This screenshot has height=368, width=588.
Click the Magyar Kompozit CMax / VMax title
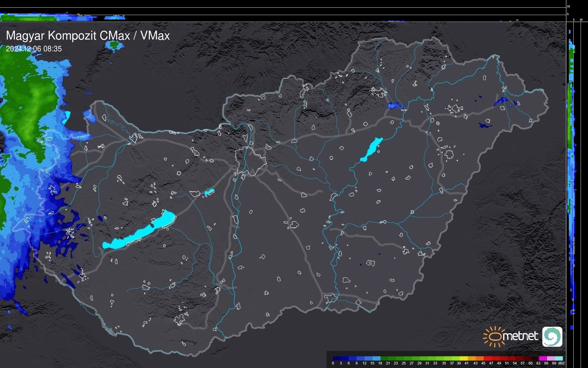[88, 36]
